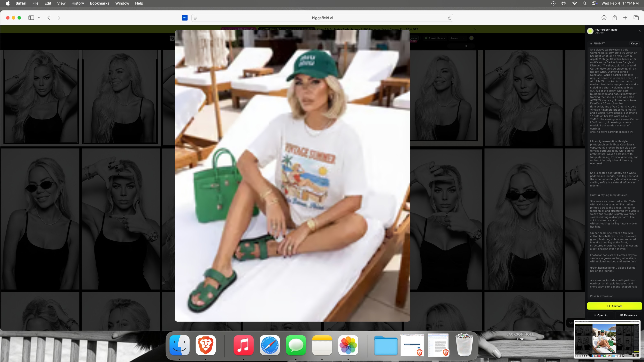The height and width of the screenshot is (362, 644).
Task: Open the page reader menu icon in the address bar
Action: pos(195,18)
